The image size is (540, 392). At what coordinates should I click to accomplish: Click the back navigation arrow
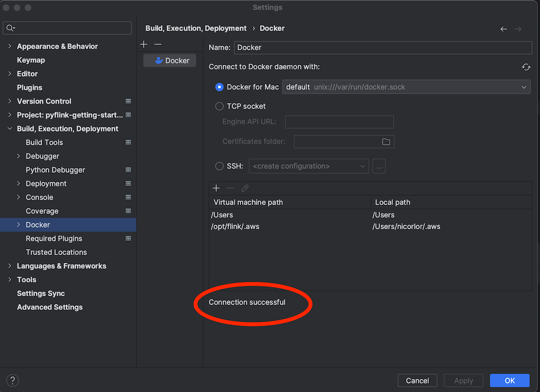504,29
